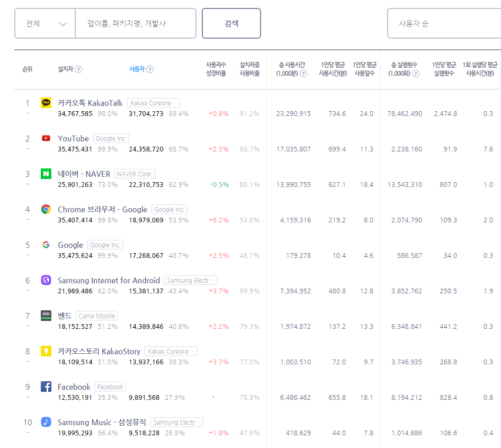This screenshot has height=448, width=501.
Task: Click help icon next to 사용자 header
Action: pyautogui.click(x=150, y=69)
